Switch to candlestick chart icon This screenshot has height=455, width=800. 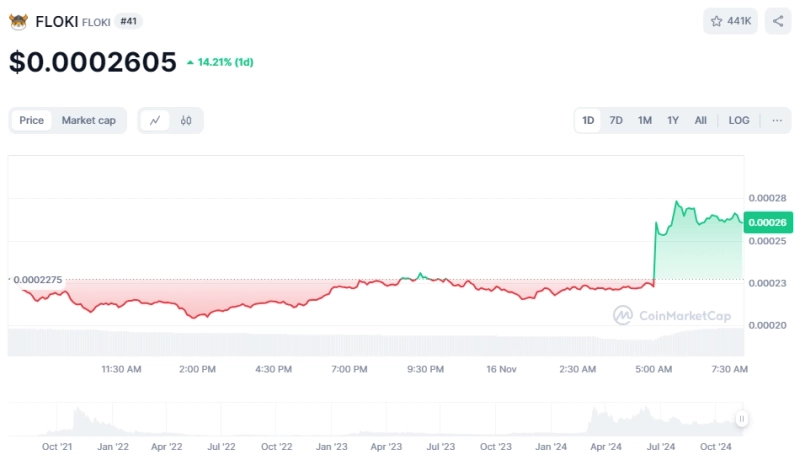(x=186, y=121)
